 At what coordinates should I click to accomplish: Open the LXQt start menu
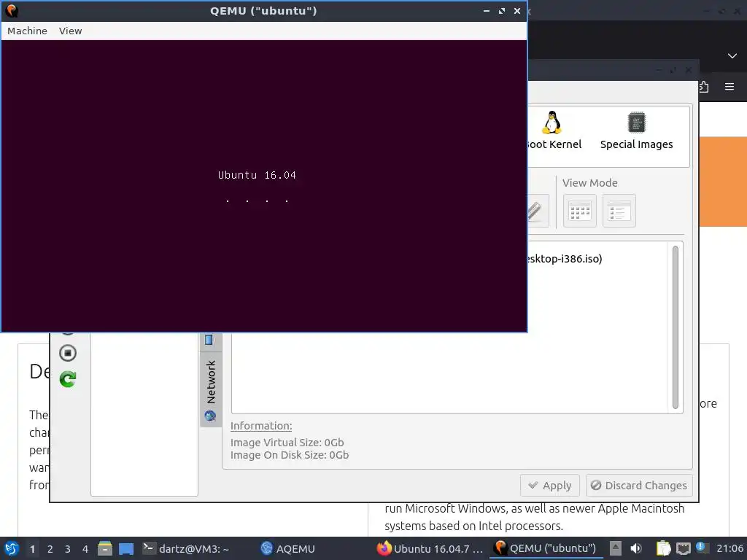(x=12, y=548)
